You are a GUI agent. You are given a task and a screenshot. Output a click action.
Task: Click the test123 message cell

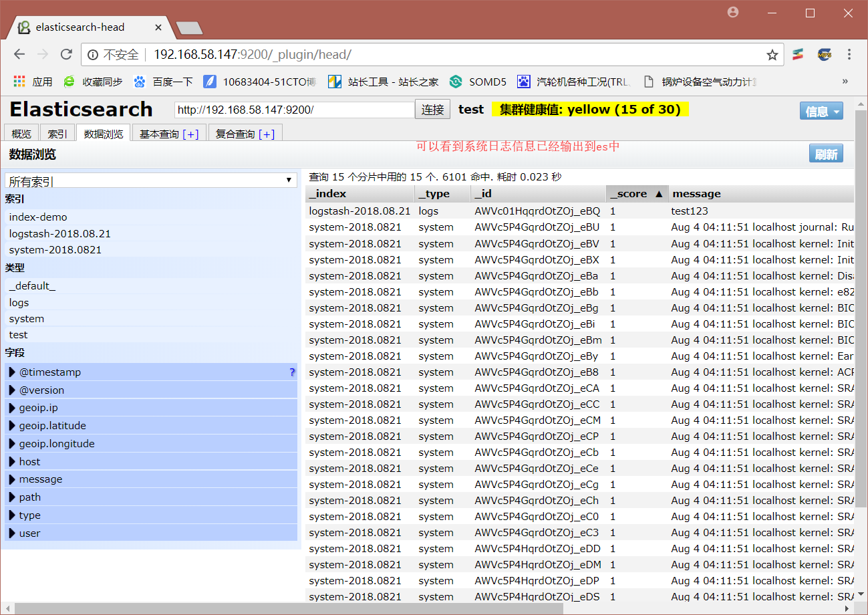point(689,211)
